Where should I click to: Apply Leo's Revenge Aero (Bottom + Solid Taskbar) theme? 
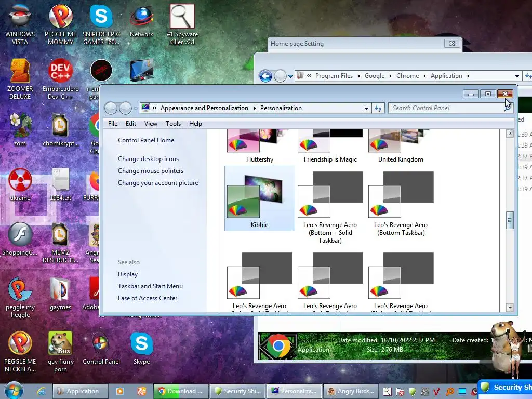330,207
